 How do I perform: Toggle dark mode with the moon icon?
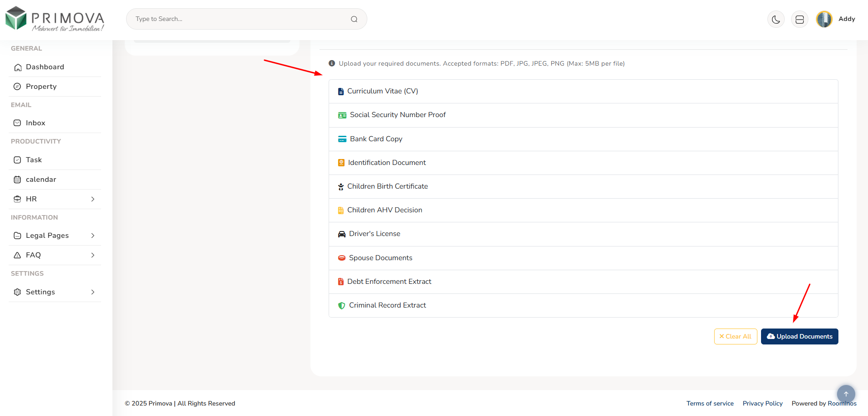click(776, 20)
